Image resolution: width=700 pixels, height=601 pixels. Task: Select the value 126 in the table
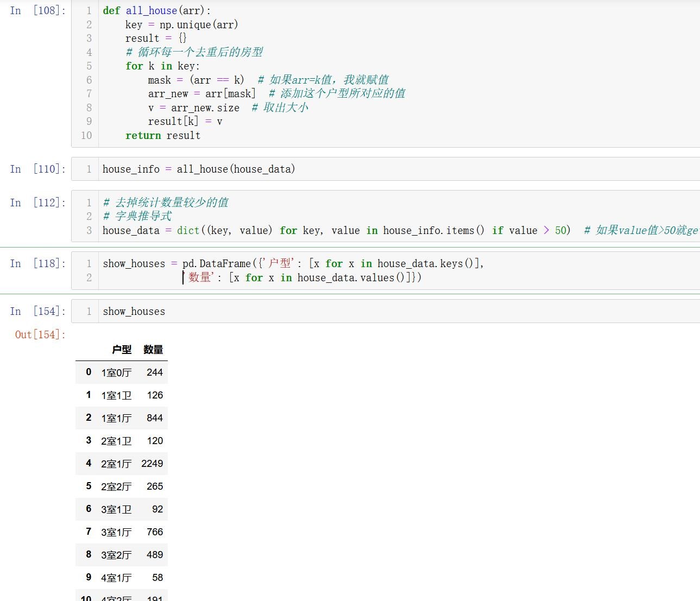155,395
